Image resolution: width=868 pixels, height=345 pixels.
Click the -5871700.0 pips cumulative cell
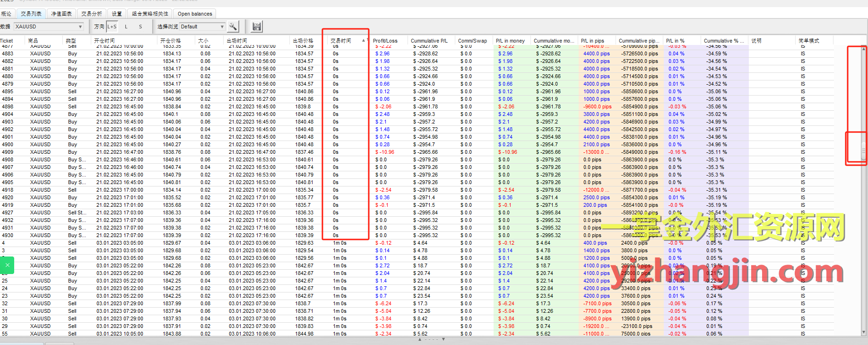[640, 190]
